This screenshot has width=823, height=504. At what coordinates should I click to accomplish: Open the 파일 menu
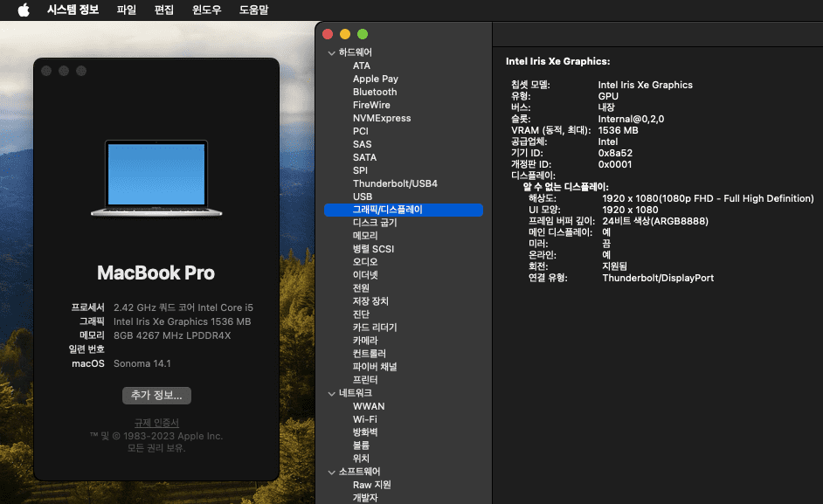point(127,10)
